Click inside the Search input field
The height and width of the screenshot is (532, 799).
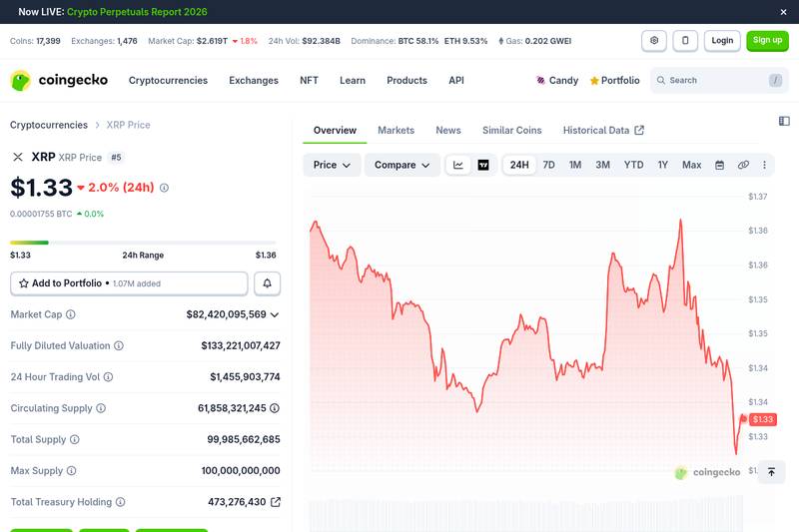click(719, 81)
